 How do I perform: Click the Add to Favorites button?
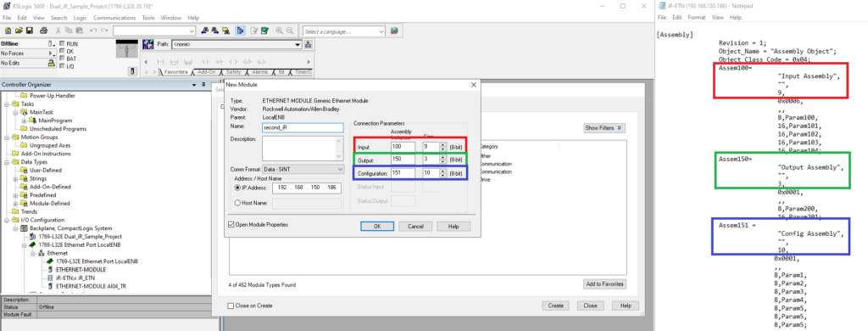point(604,284)
